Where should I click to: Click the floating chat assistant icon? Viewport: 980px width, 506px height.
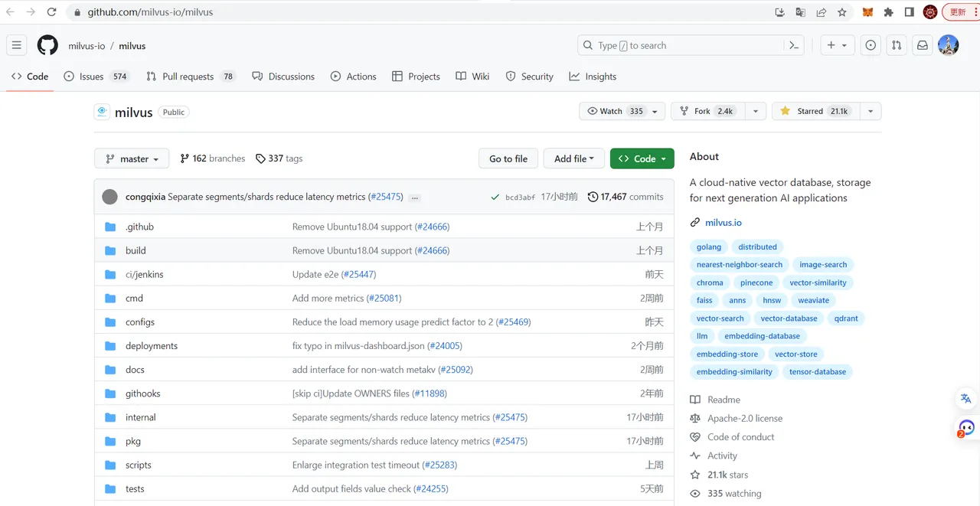tap(966, 428)
